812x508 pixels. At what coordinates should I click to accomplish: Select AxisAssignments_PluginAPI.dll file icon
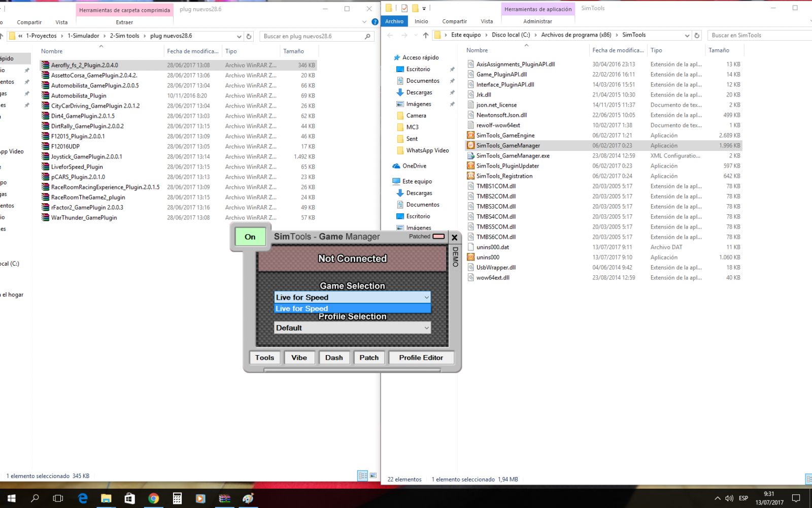coord(470,64)
